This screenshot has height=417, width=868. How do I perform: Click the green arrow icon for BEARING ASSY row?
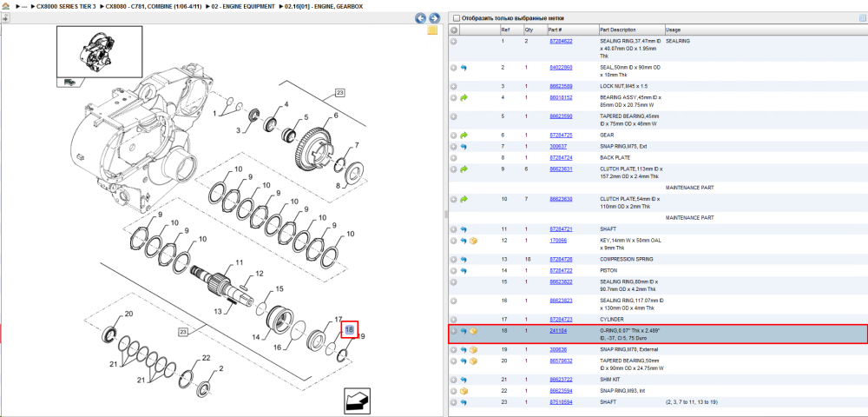point(464,97)
